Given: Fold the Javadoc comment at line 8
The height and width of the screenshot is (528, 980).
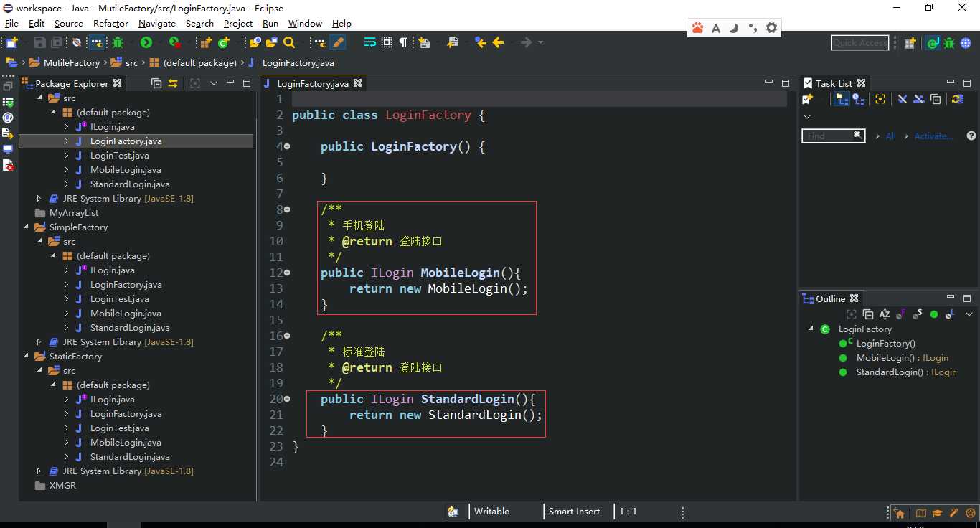Looking at the screenshot, I should coord(287,209).
